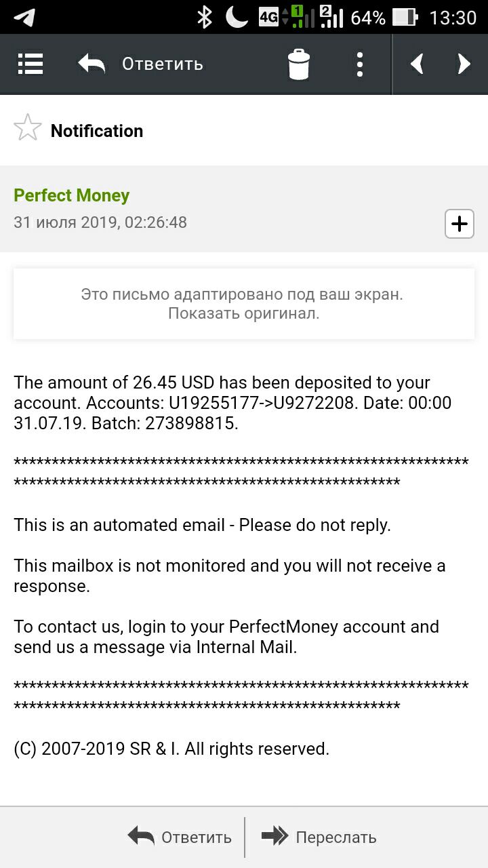The image size is (488, 868).
Task: Go to next email arrow
Action: coord(464,64)
